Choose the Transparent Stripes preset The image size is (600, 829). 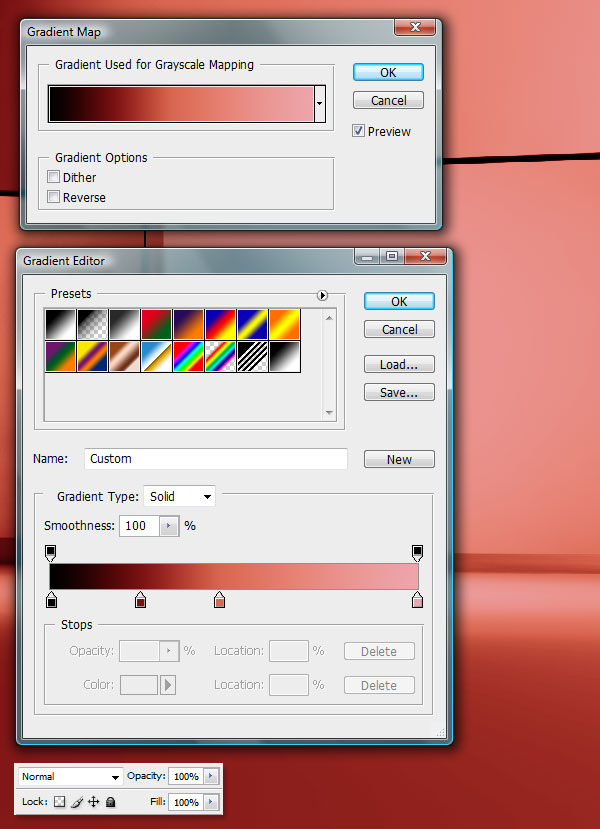[x=253, y=357]
